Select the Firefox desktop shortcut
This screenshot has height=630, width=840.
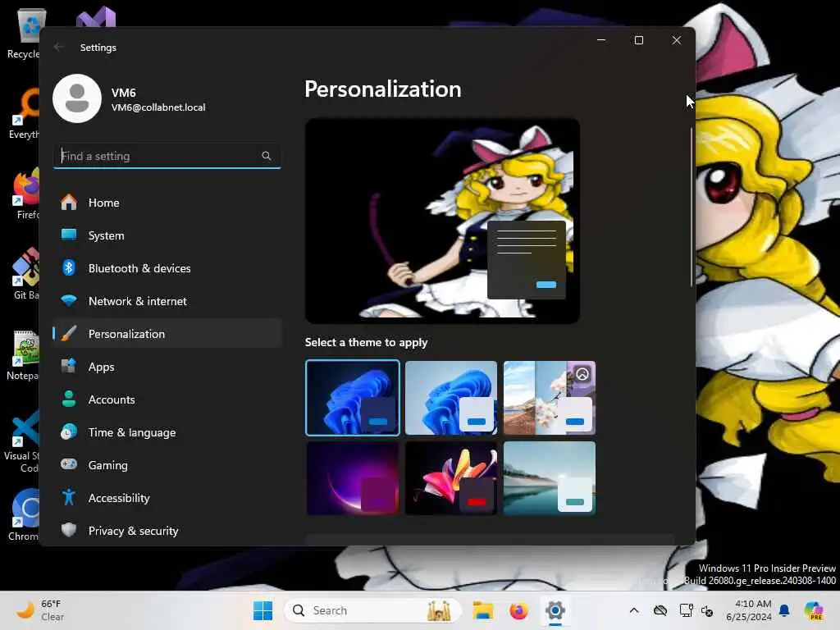coord(26,193)
